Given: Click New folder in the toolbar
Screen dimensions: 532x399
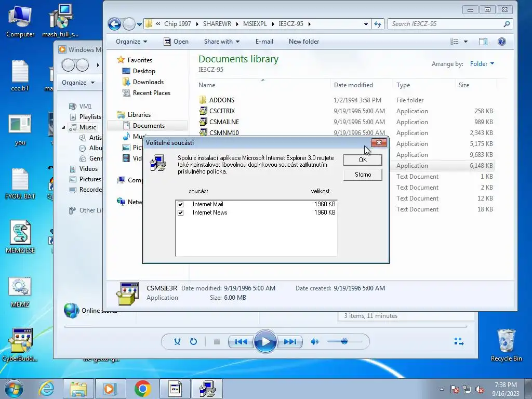Looking at the screenshot, I should [303, 42].
